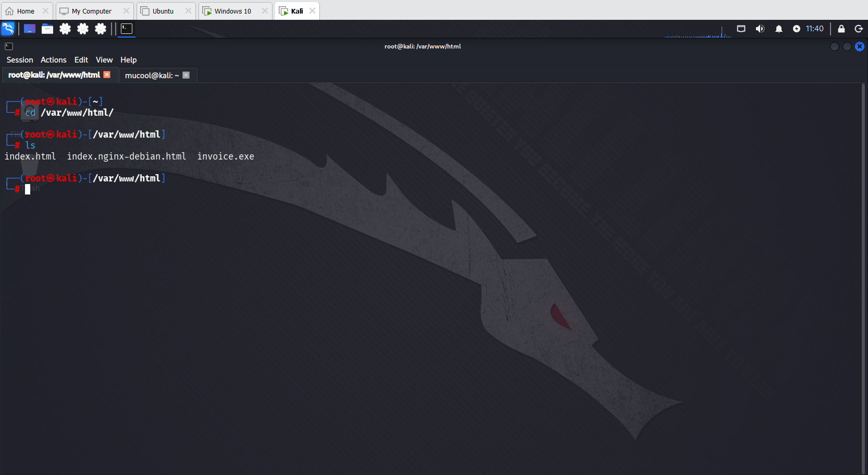The width and height of the screenshot is (868, 475).
Task: Close the Ubuntu VM tab
Action: [x=188, y=11]
